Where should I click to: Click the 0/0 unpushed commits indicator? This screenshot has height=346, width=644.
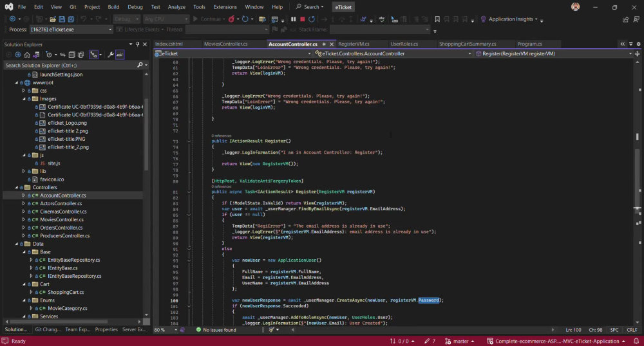pos(402,341)
